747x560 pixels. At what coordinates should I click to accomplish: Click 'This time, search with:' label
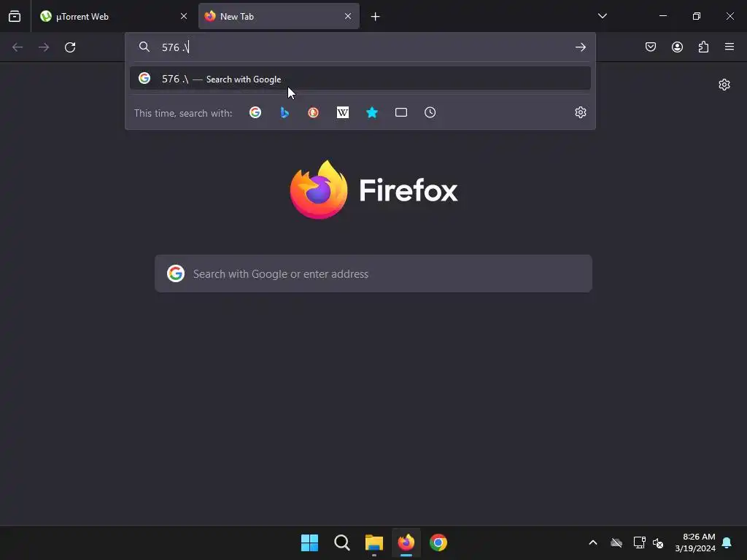click(183, 113)
